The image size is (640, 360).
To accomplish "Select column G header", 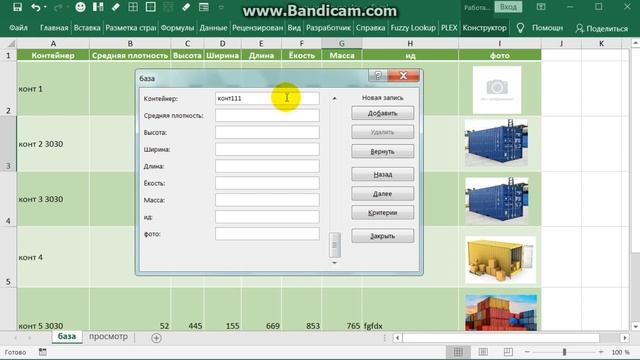I will click(342, 44).
